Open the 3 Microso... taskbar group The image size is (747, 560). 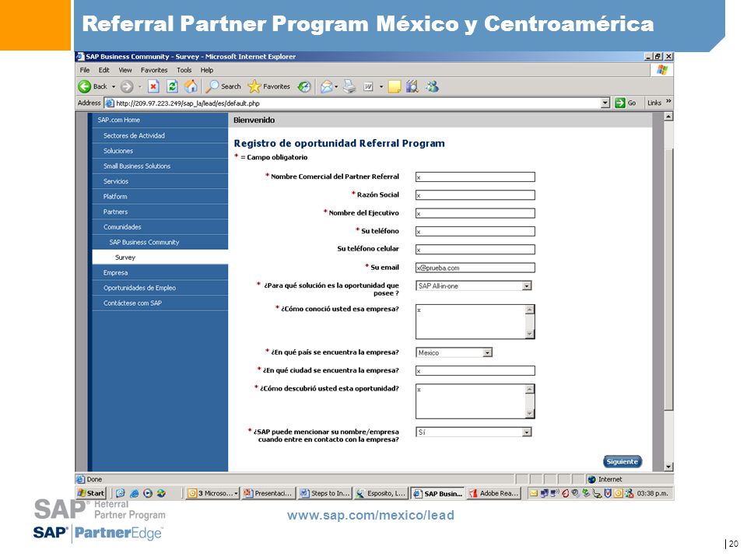point(212,493)
